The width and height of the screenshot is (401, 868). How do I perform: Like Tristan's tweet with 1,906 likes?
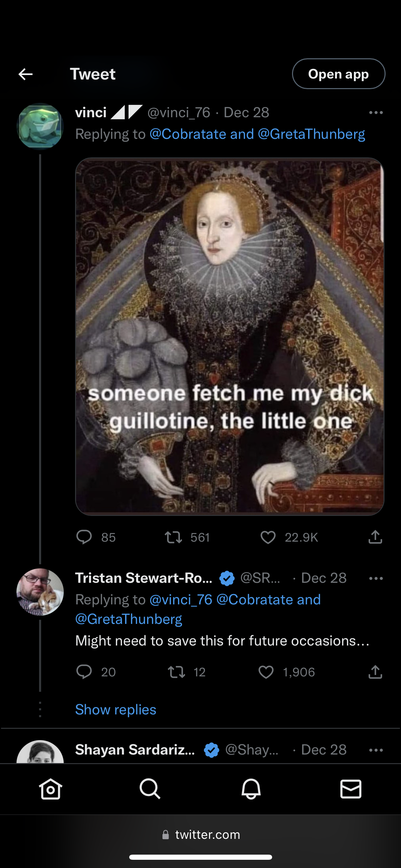click(266, 672)
